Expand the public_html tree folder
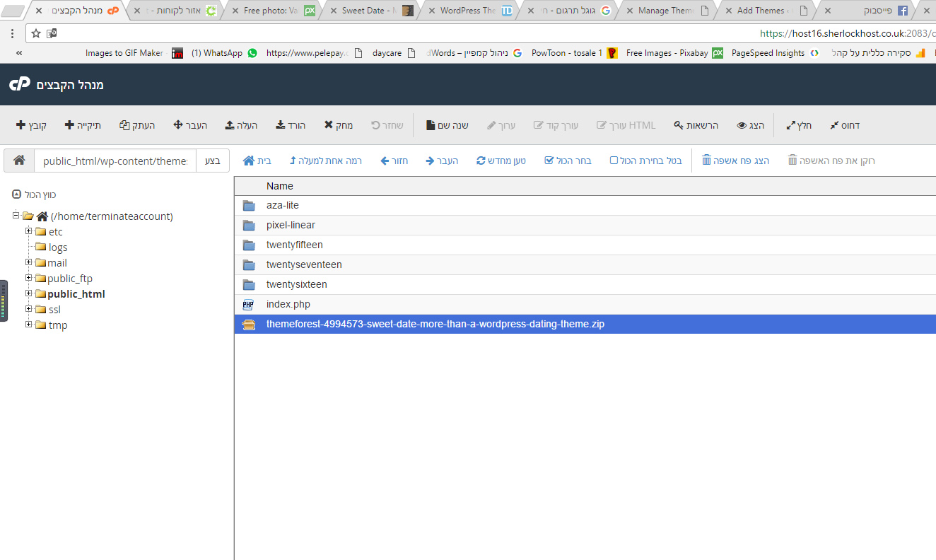 29,293
